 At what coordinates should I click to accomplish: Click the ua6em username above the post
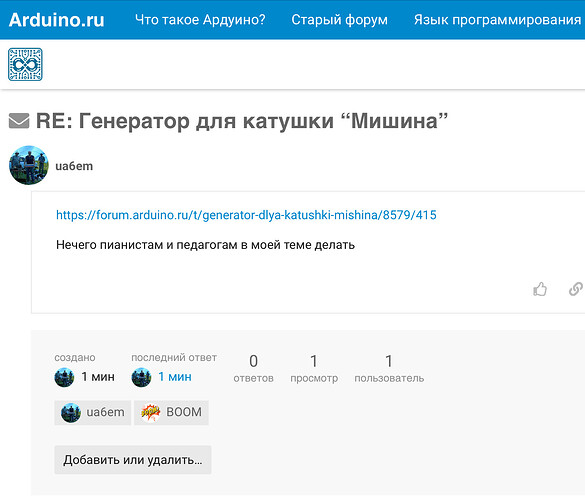tap(74, 166)
